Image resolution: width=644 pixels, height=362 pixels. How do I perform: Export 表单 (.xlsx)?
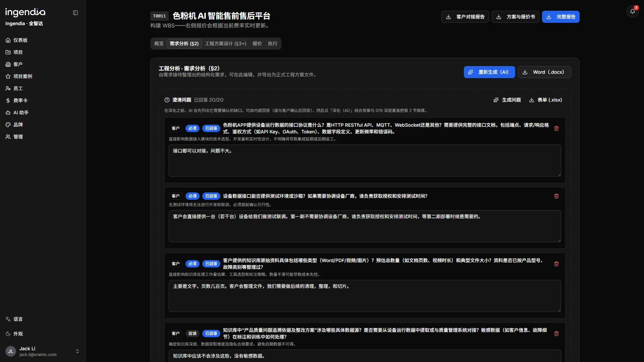pos(546,100)
